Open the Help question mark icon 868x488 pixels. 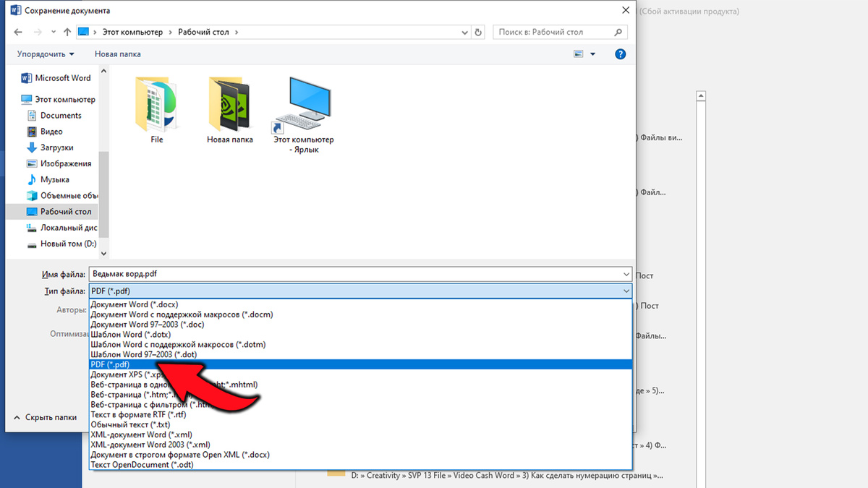pos(620,54)
